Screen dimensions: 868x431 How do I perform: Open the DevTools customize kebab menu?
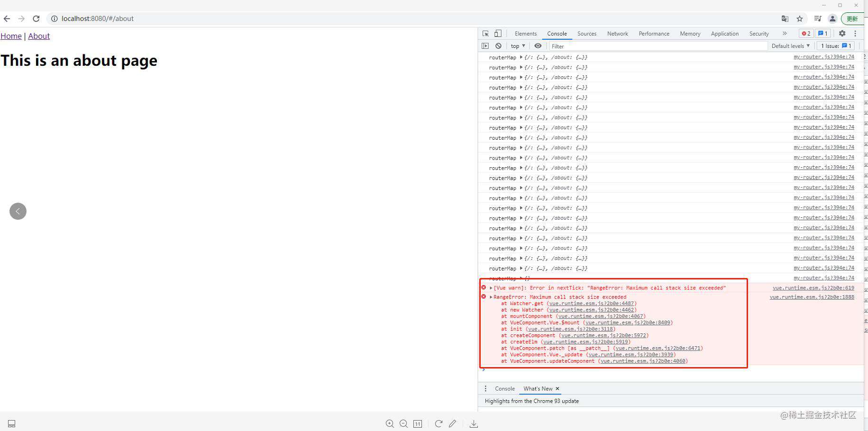click(x=855, y=33)
